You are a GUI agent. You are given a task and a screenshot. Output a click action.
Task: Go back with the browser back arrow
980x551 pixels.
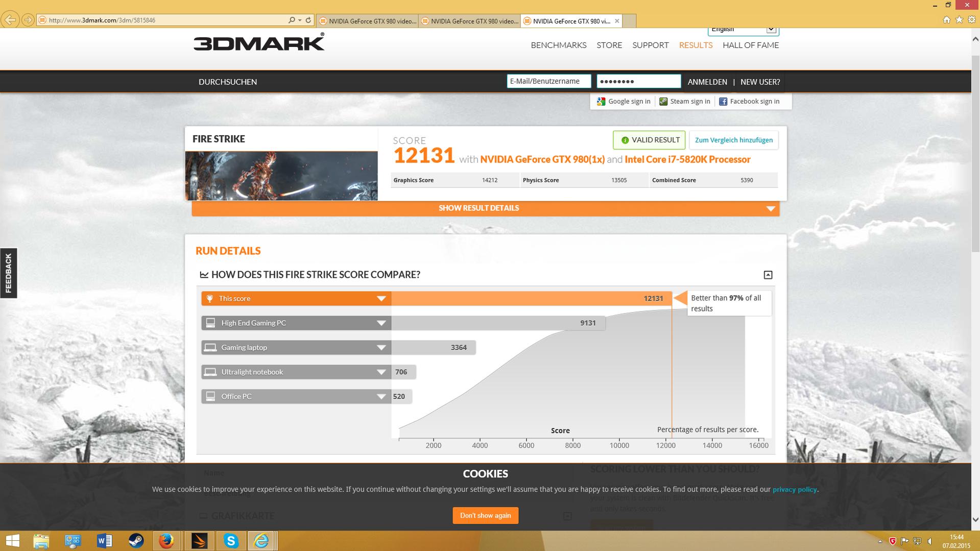pos(10,20)
